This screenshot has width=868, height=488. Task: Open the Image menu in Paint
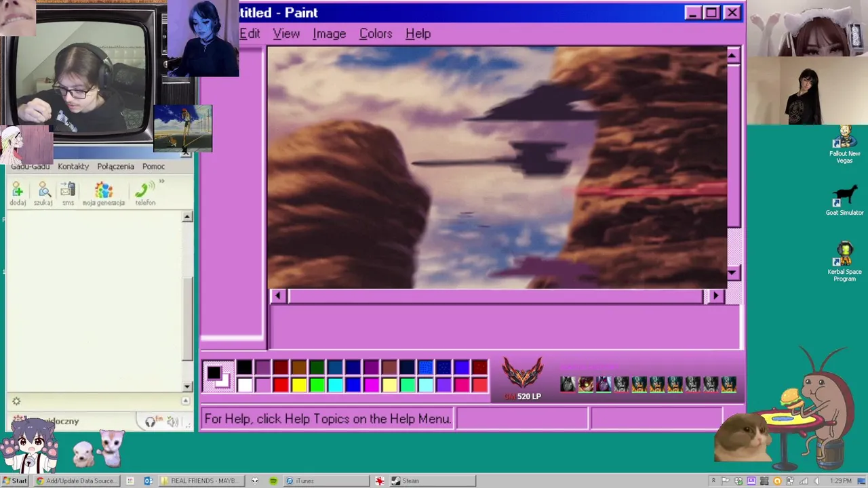[330, 33]
